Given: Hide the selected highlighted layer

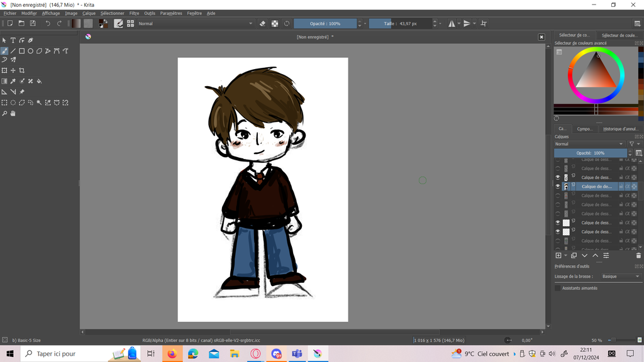Looking at the screenshot, I should [x=557, y=187].
